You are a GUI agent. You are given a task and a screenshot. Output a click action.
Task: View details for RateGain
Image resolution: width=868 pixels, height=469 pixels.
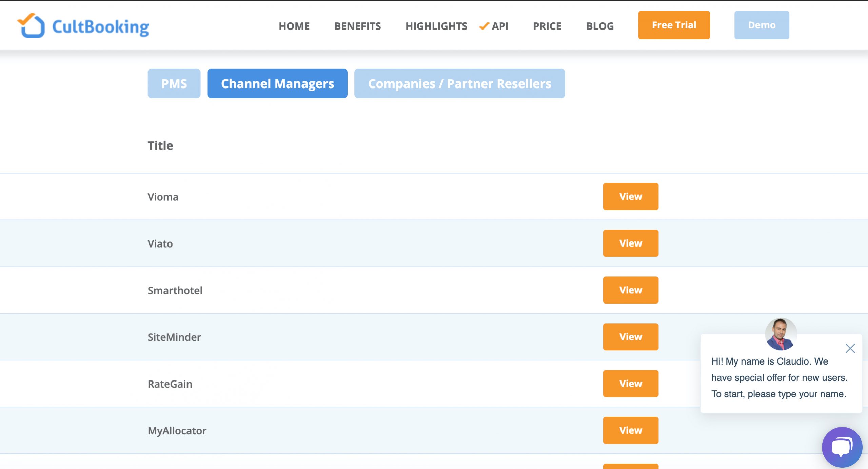point(630,384)
